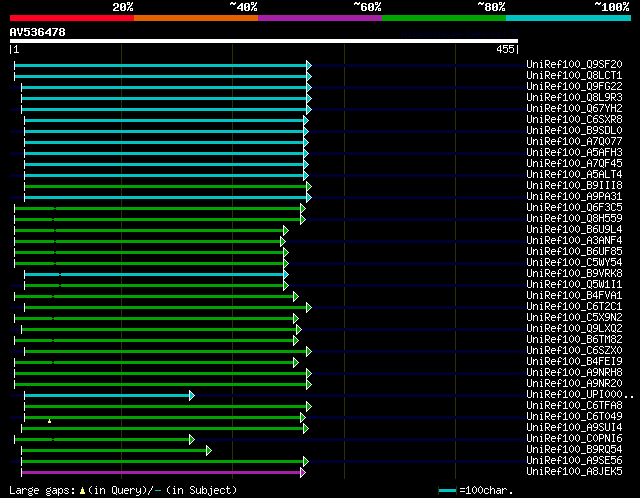Click the UniRef100_B9SDL0 label

[x=574, y=130]
